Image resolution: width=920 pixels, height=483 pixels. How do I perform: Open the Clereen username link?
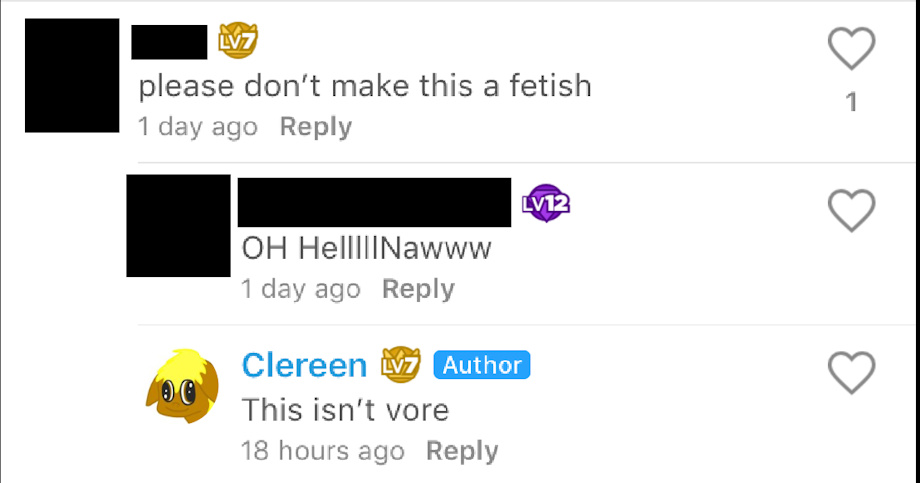pyautogui.click(x=304, y=365)
